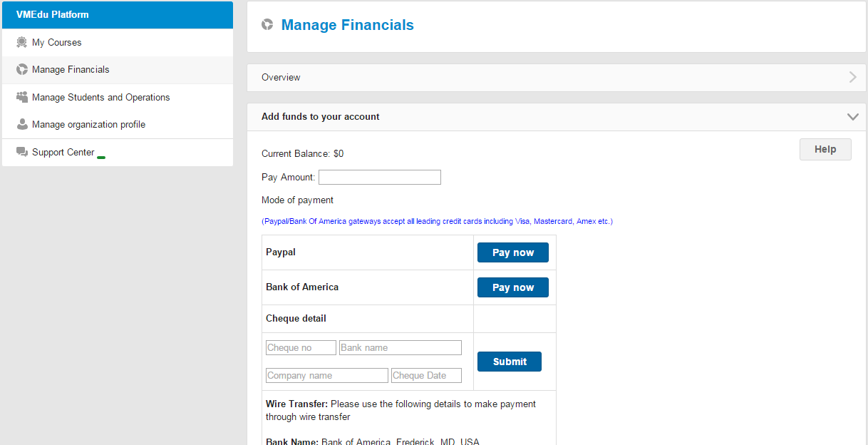Select Manage Students and Operations menu item
Screen dimensions: 868x445
tap(100, 97)
